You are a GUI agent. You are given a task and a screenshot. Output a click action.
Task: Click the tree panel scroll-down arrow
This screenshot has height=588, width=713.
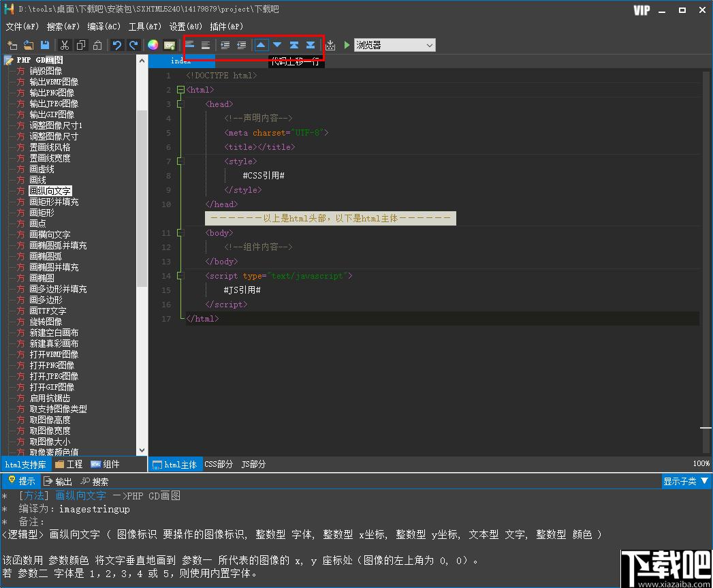point(142,450)
